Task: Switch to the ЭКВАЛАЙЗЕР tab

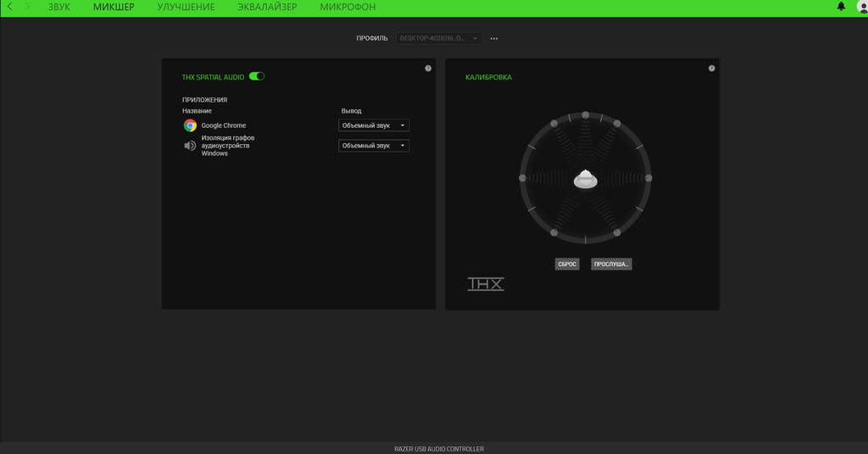Action: 267,7
